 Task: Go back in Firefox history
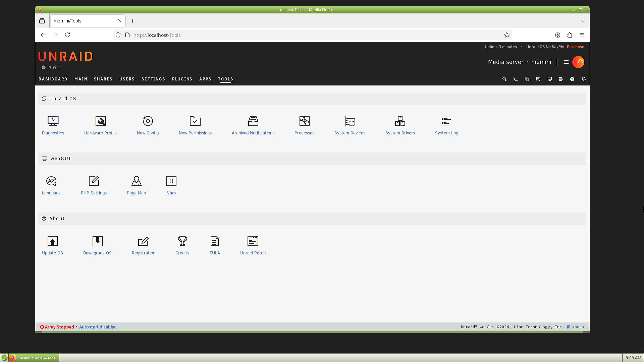tap(43, 35)
